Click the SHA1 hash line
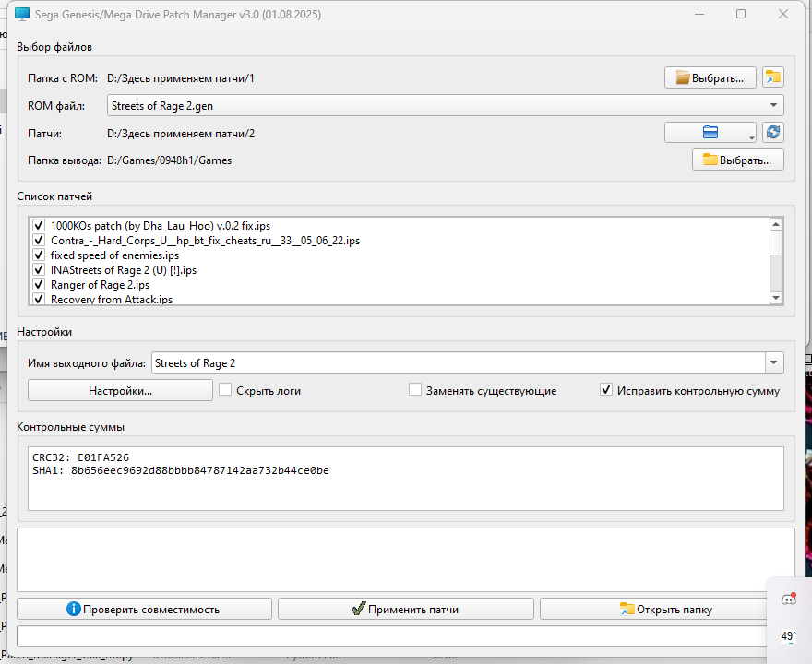812x664 pixels. tap(181, 470)
